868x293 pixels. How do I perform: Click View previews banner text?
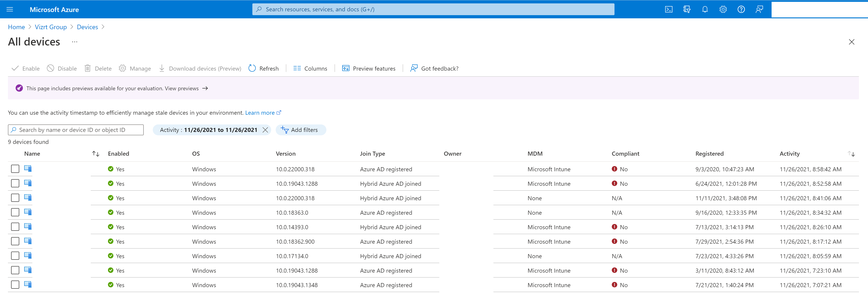182,88
